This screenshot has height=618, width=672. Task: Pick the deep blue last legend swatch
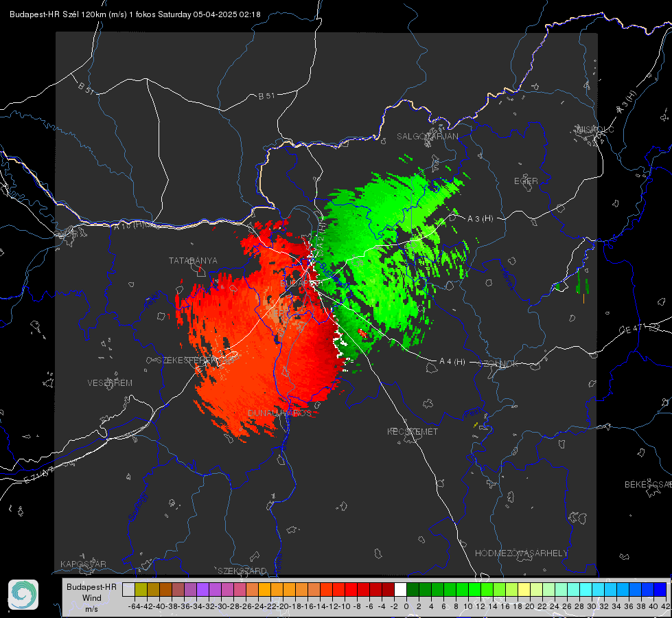point(660,589)
